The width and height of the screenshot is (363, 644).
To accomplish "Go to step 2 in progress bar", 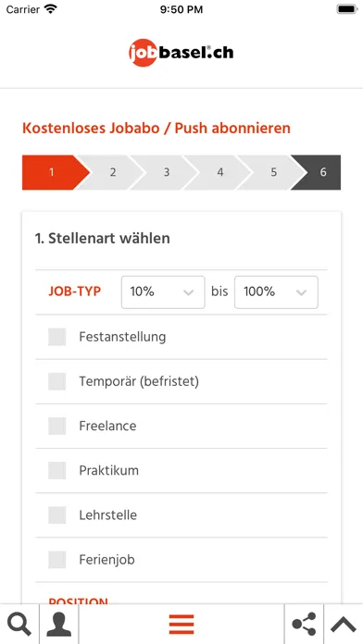I will point(112,172).
